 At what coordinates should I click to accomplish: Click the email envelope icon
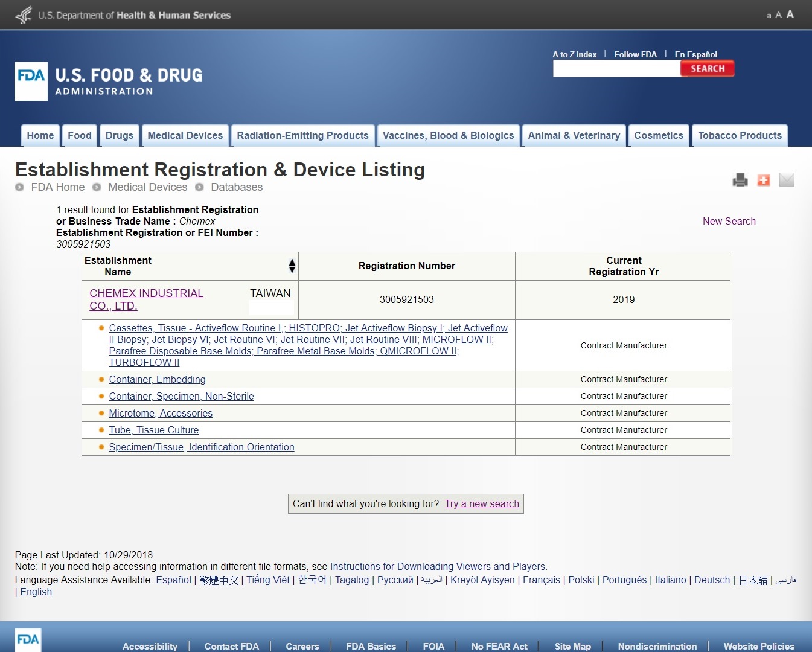[x=787, y=180]
